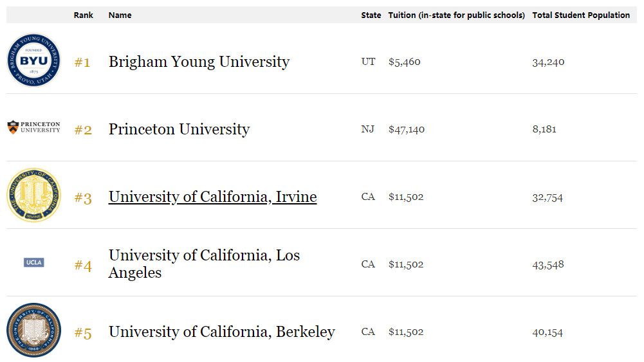Click the UC Irvine gold seal logo
Image resolution: width=644 pixels, height=362 pixels.
point(33,195)
